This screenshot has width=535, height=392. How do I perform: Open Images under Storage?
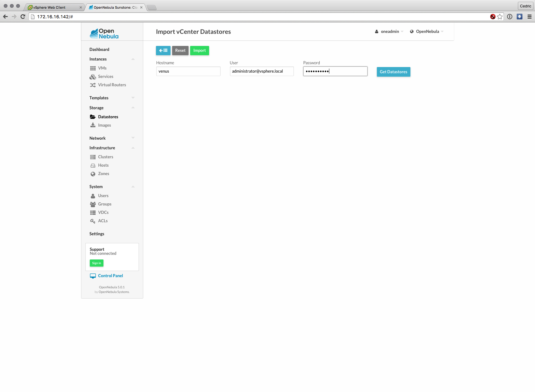click(104, 125)
